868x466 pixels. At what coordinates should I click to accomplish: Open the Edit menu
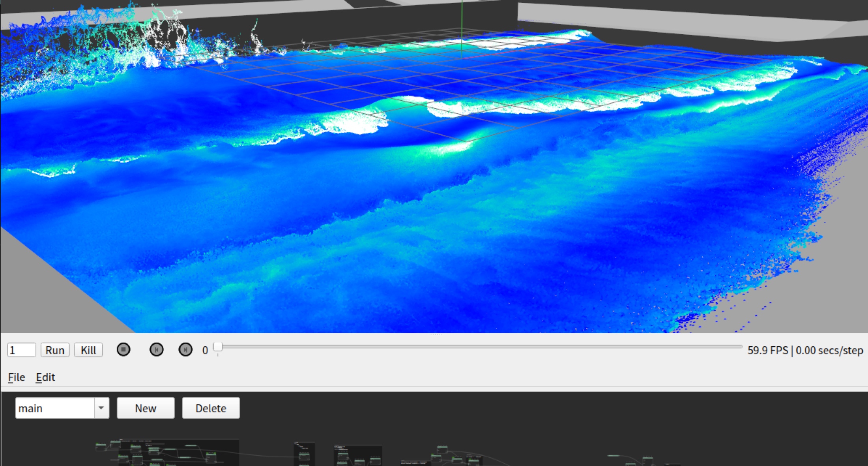point(45,377)
